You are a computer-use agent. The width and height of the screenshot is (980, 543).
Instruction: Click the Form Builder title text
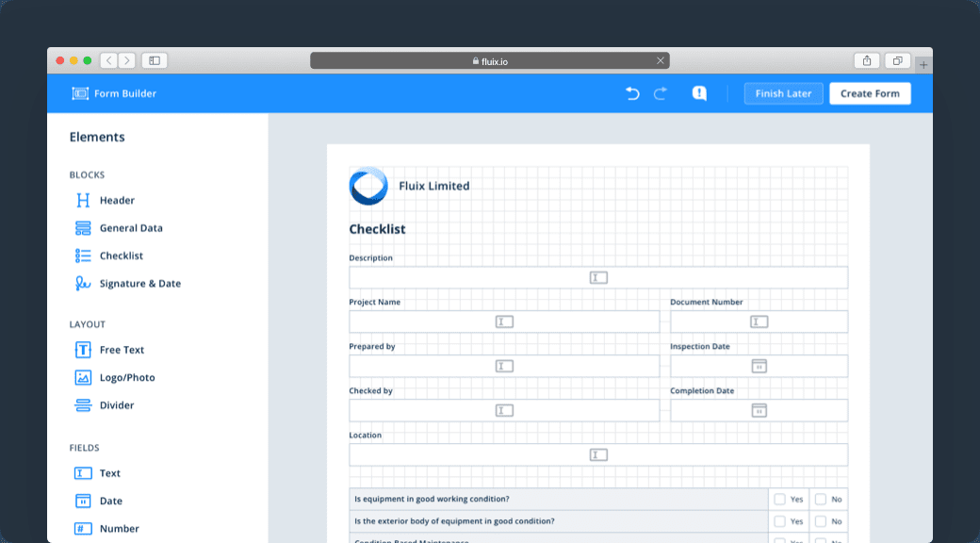125,93
